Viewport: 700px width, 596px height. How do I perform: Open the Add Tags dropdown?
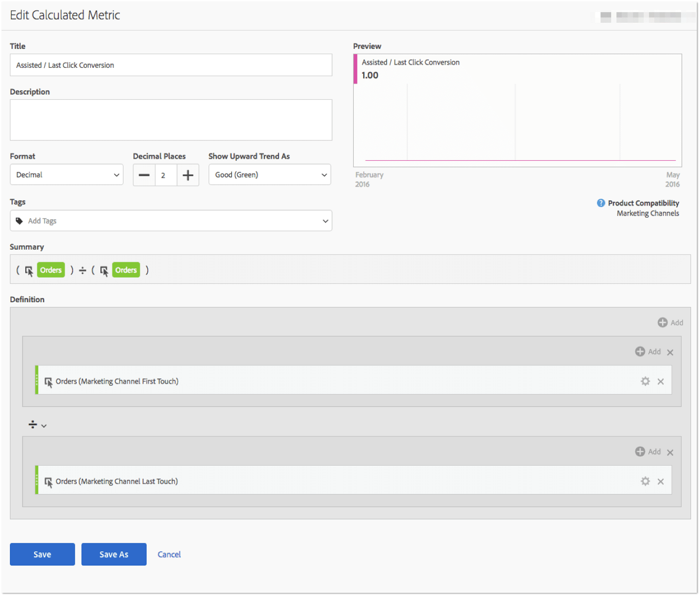coord(325,221)
